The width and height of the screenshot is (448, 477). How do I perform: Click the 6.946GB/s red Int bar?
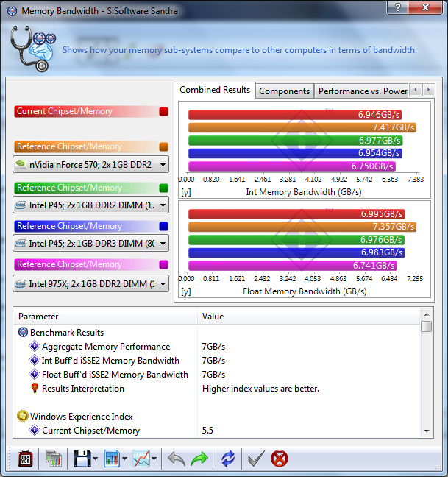pos(295,115)
